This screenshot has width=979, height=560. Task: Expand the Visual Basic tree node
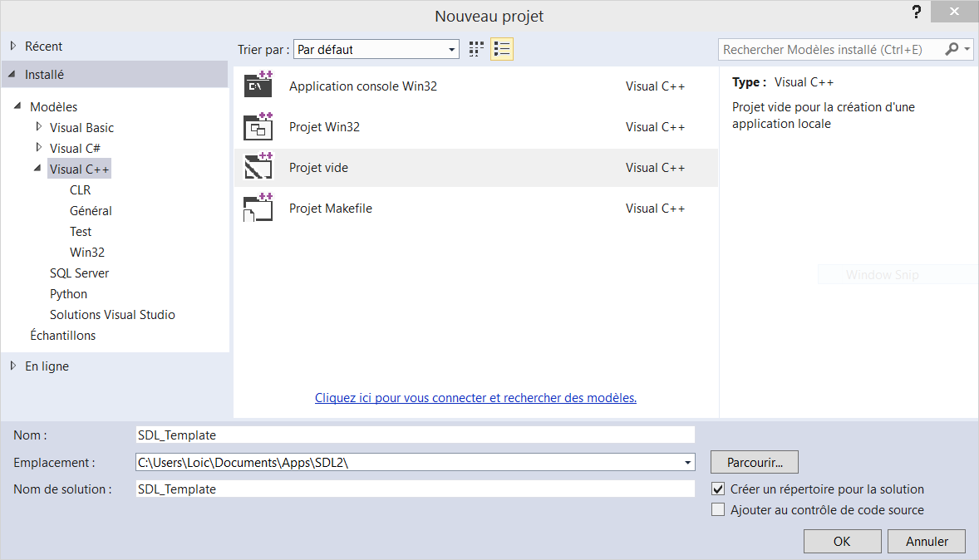tap(38, 127)
